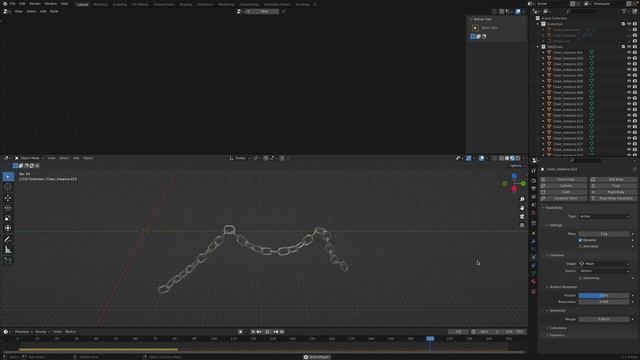This screenshot has width=640, height=360.
Task: Open the Render properties tab
Action: [x=533, y=181]
